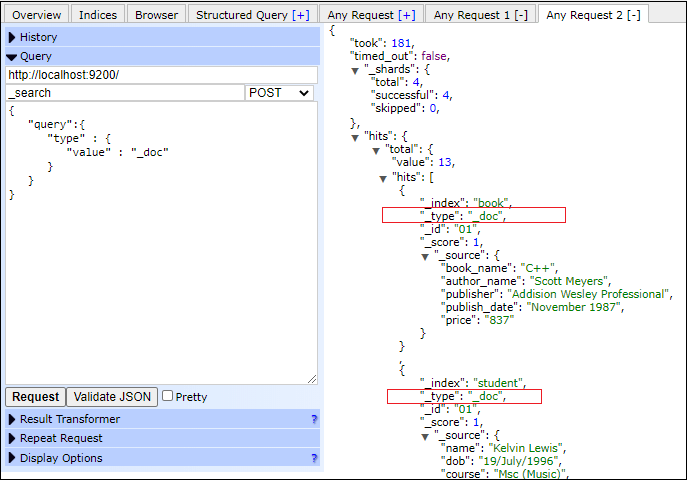Click the "publish_date": "November 1987" line

point(532,307)
